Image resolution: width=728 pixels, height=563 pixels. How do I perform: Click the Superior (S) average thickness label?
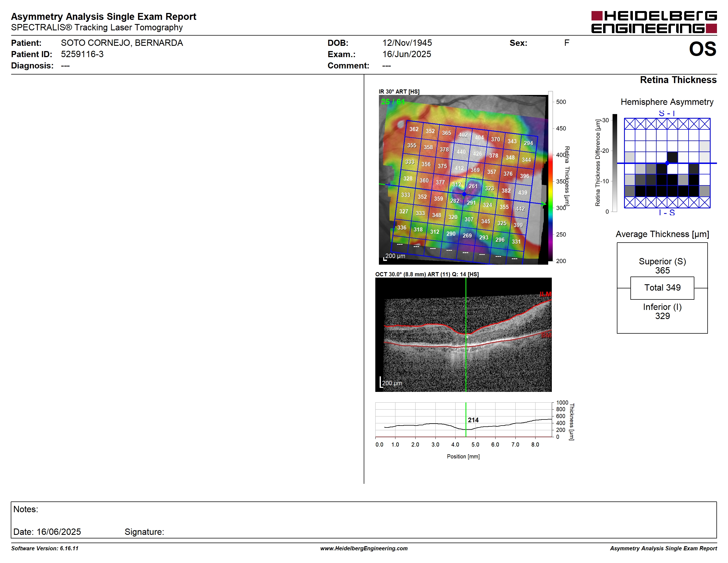pos(662,261)
